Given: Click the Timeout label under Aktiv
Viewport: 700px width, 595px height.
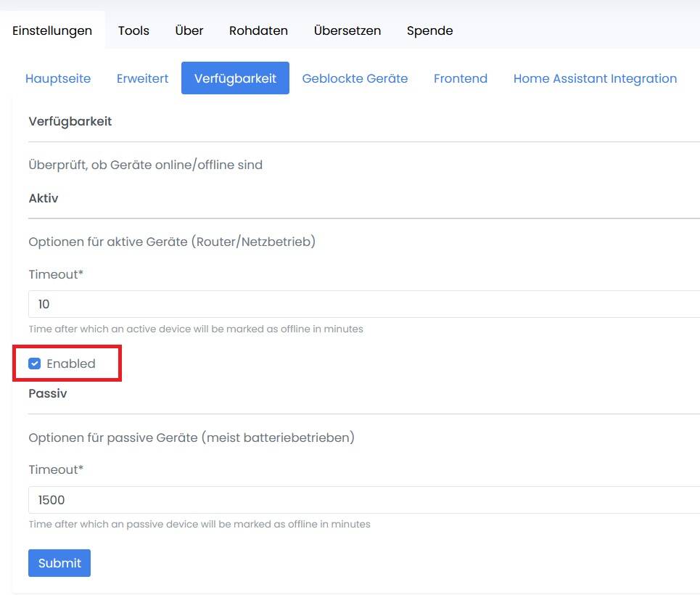Looking at the screenshot, I should [x=55, y=274].
